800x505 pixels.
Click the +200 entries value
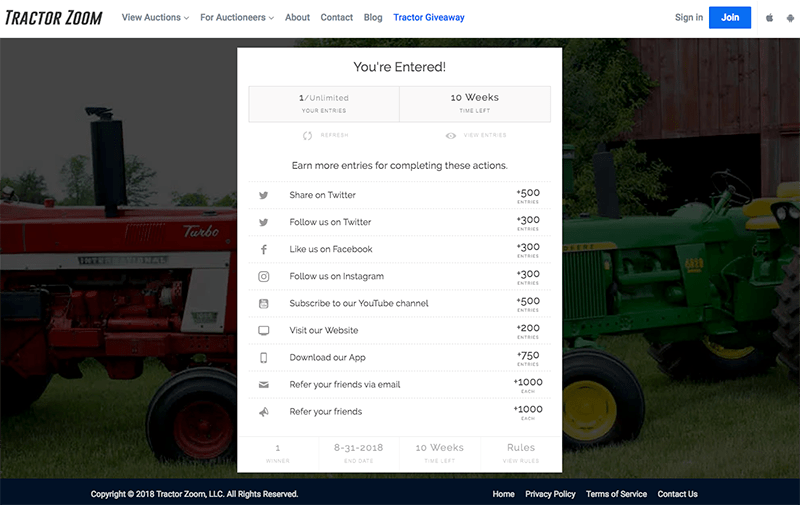click(x=528, y=329)
